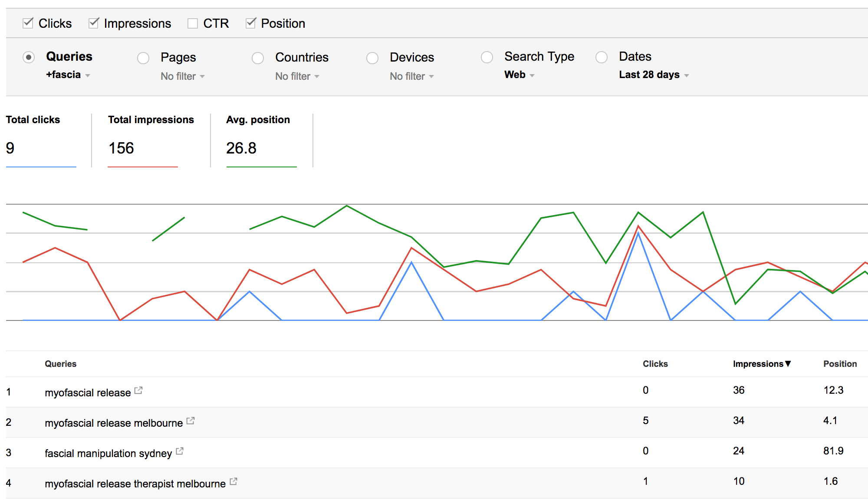The image size is (868, 503).
Task: Uncheck the Clicks checkbox
Action: tap(28, 23)
